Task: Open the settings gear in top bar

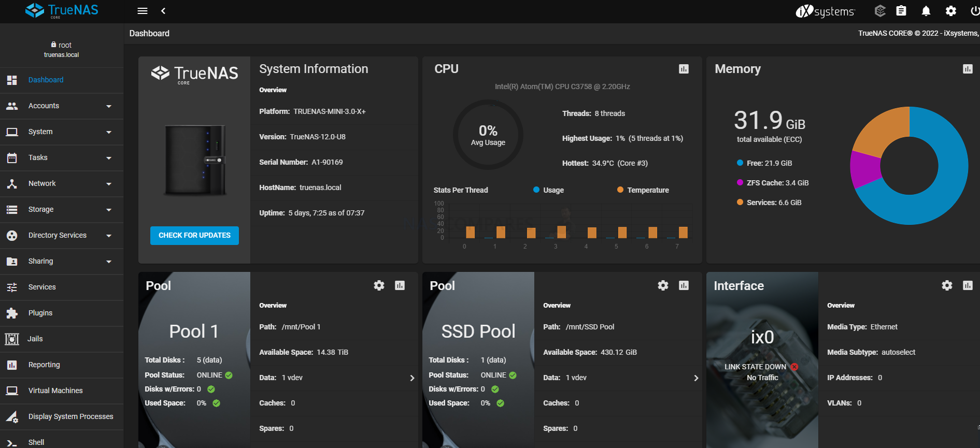Action: 951,11
